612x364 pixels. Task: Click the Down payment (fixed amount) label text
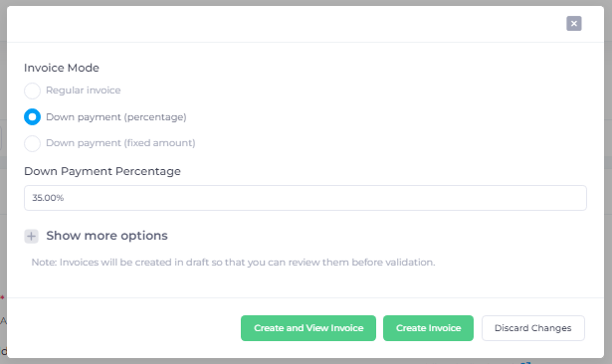click(120, 143)
